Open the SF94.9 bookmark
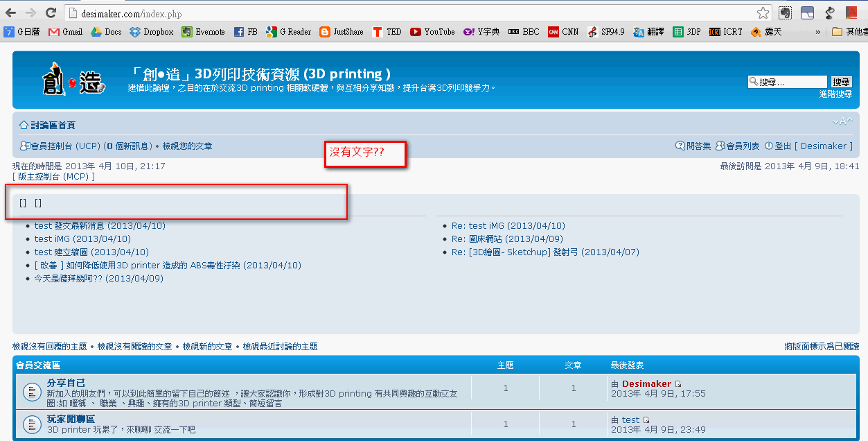This screenshot has width=868, height=441. [606, 32]
